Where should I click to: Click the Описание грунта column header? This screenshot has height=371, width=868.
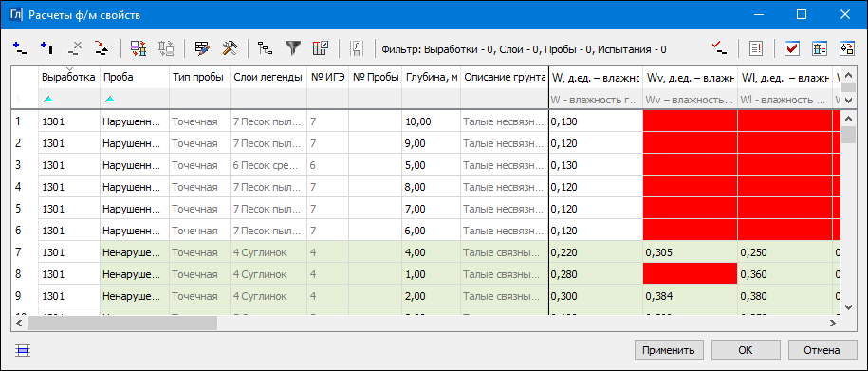pyautogui.click(x=504, y=78)
